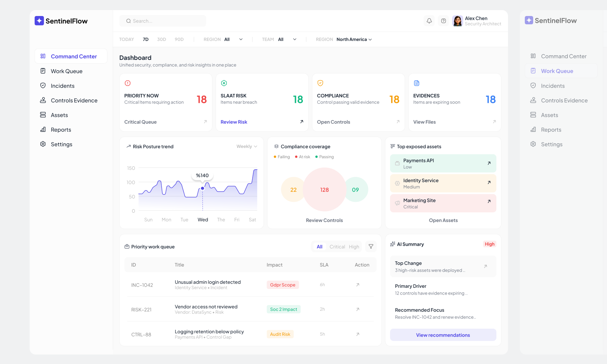Open Controls Evidence sidebar item
Viewport: 607px width, 364px height.
(74, 100)
